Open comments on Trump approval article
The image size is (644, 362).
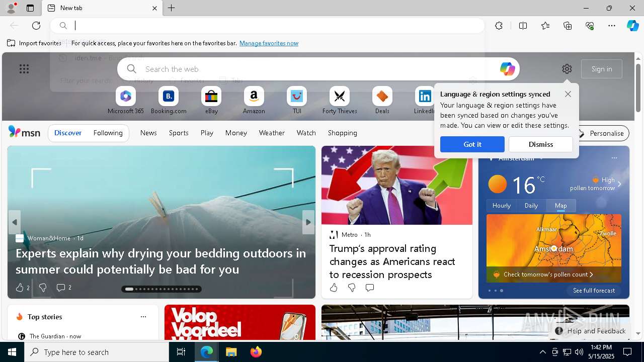(x=370, y=288)
